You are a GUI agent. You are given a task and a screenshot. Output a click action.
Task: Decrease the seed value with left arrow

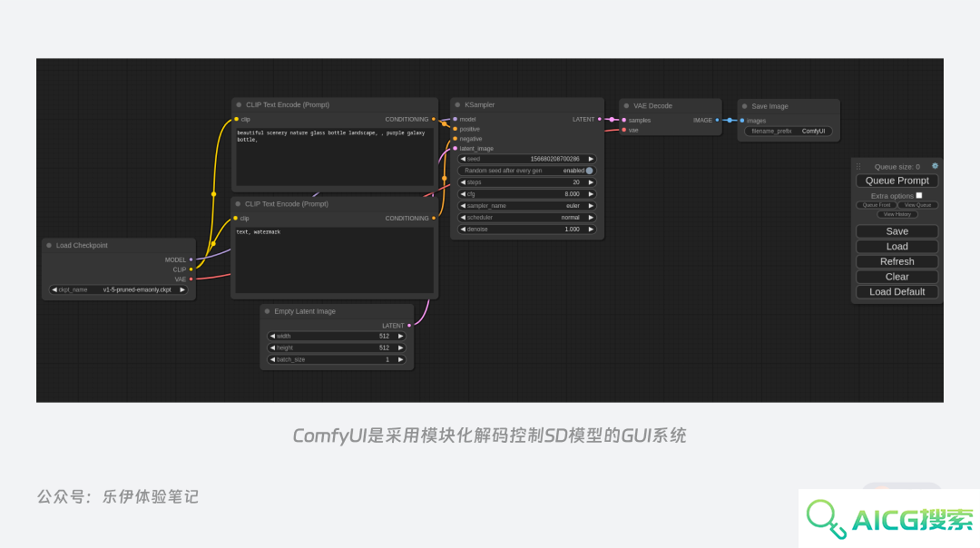pyautogui.click(x=463, y=159)
